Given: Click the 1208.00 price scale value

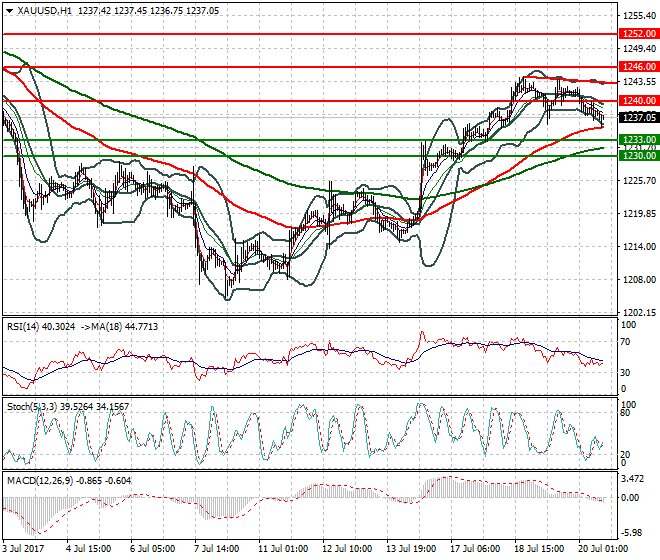Looking at the screenshot, I should click(639, 280).
